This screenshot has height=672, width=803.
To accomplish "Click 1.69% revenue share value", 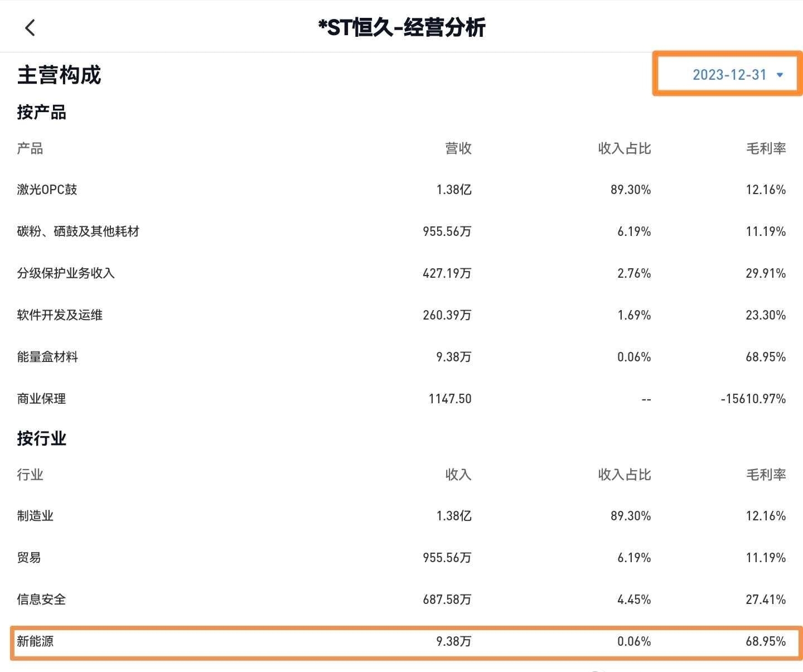I will point(634,315).
